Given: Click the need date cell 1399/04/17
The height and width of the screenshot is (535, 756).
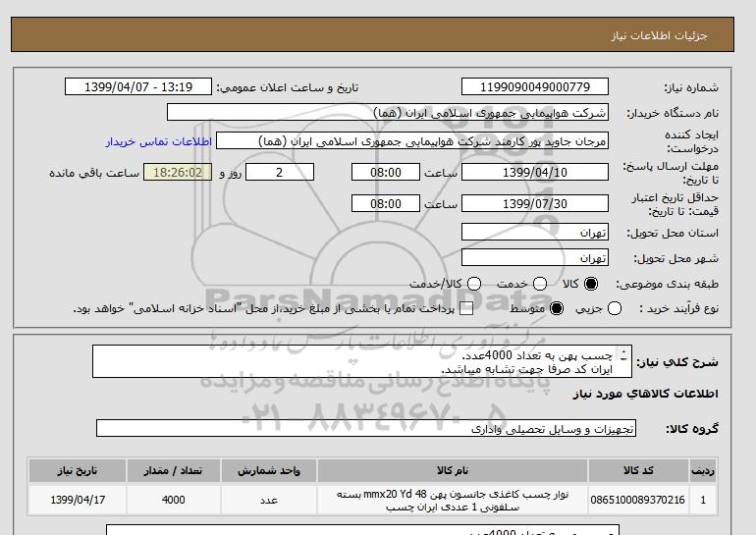Looking at the screenshot, I should pos(78,500).
